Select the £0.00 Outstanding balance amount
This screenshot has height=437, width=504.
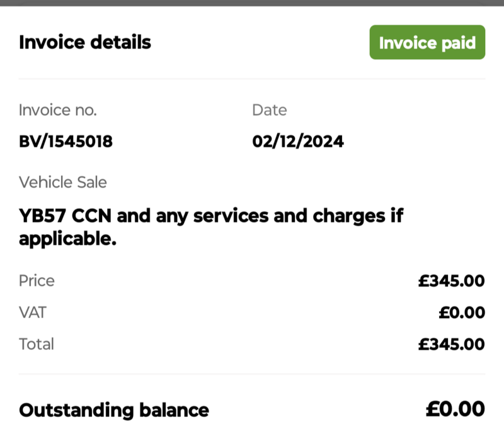pyautogui.click(x=455, y=410)
